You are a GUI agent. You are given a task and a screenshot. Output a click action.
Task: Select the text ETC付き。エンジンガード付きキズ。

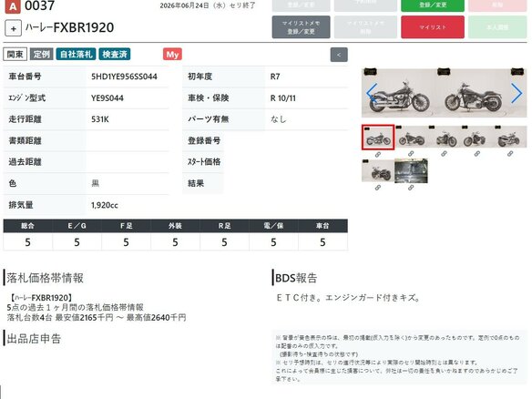point(349,298)
